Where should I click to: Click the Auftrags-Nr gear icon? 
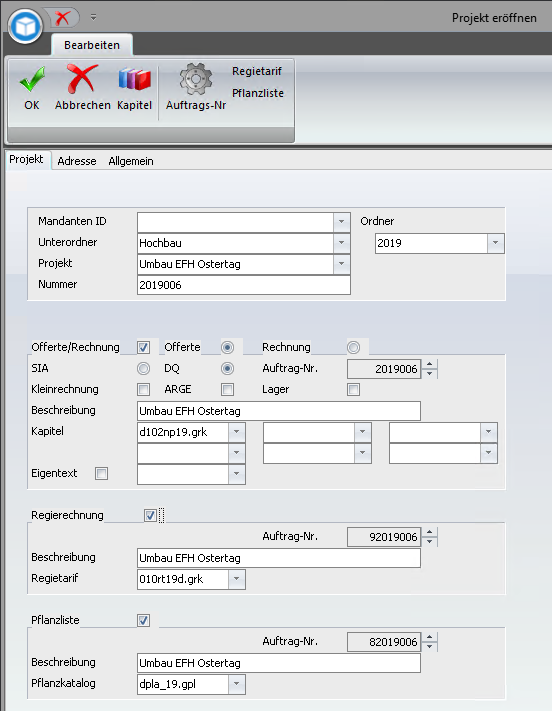click(196, 79)
